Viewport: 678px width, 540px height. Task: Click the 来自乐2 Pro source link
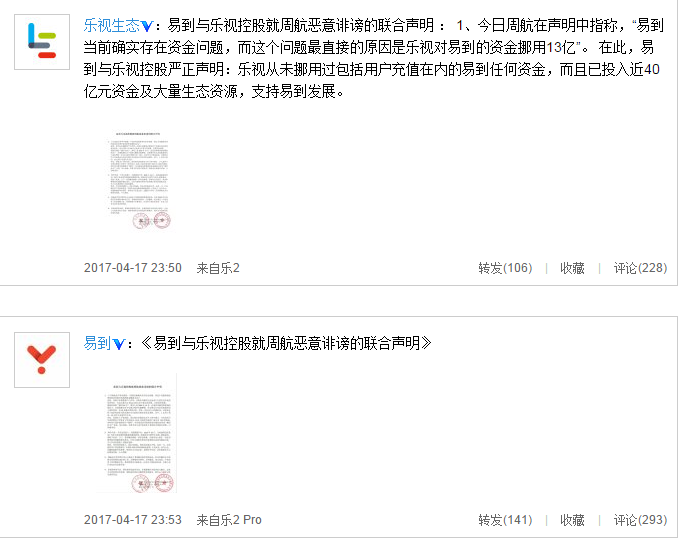pos(229,520)
